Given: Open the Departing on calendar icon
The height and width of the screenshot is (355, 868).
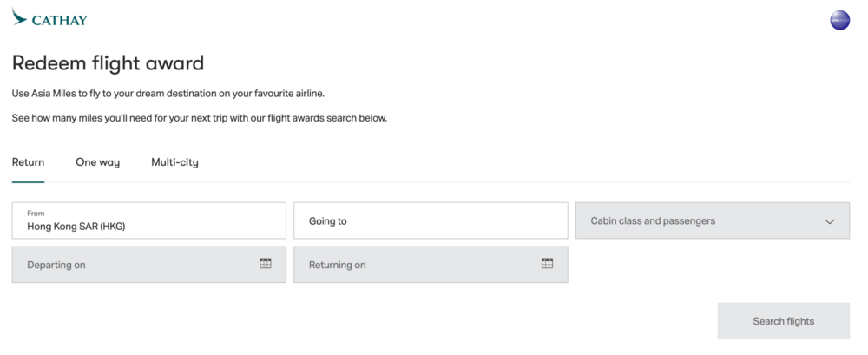Looking at the screenshot, I should [266, 264].
